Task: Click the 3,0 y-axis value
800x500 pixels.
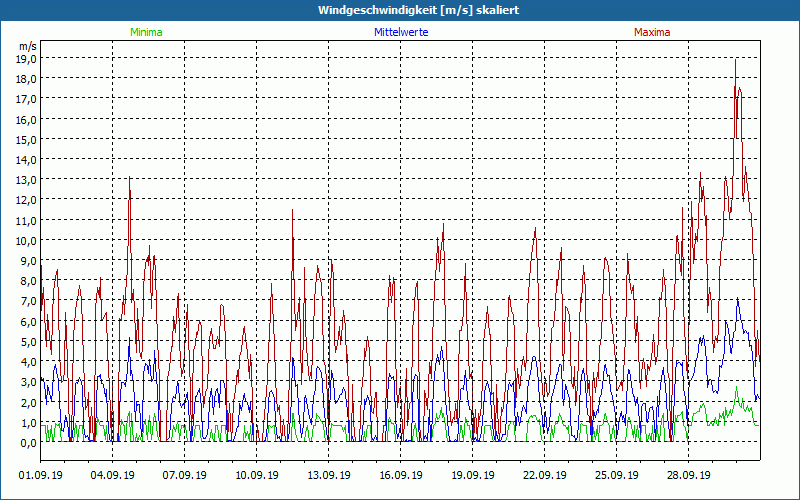Action: tap(30, 382)
